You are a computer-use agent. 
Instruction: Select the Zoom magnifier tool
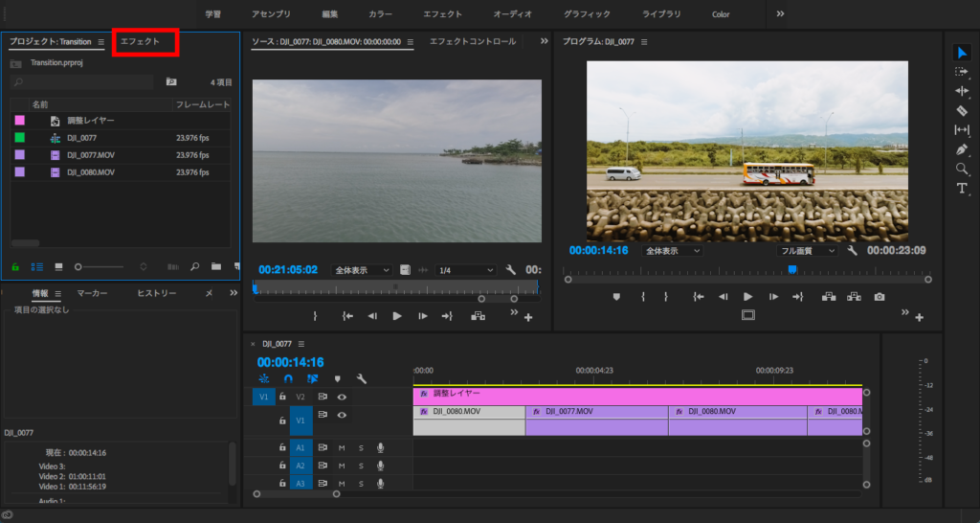click(962, 169)
